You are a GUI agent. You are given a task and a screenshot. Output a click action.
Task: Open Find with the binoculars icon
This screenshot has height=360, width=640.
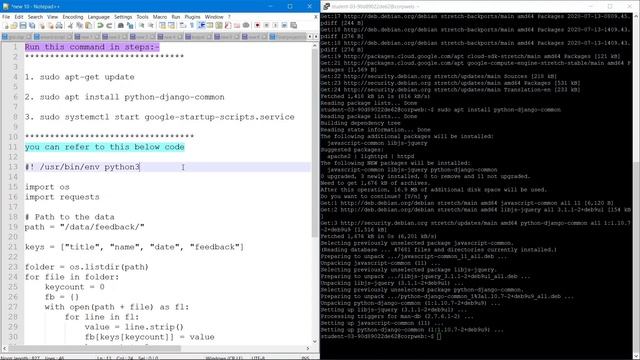(x=121, y=26)
